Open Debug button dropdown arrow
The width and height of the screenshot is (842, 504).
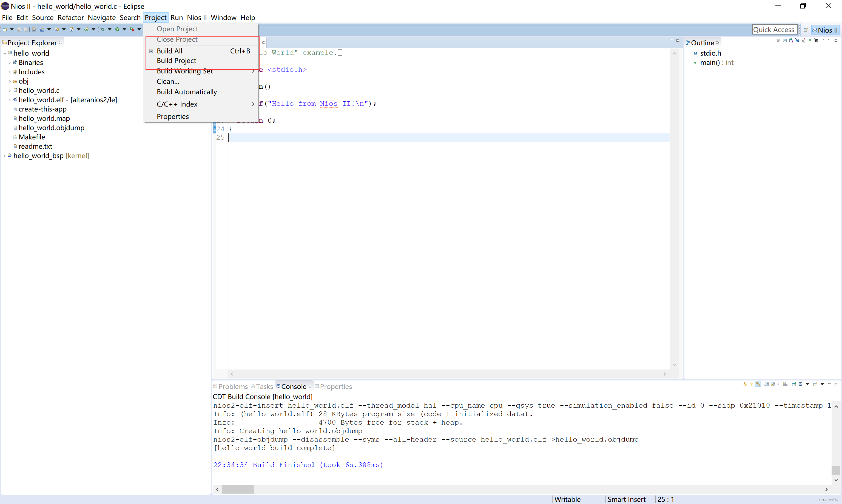click(x=110, y=30)
